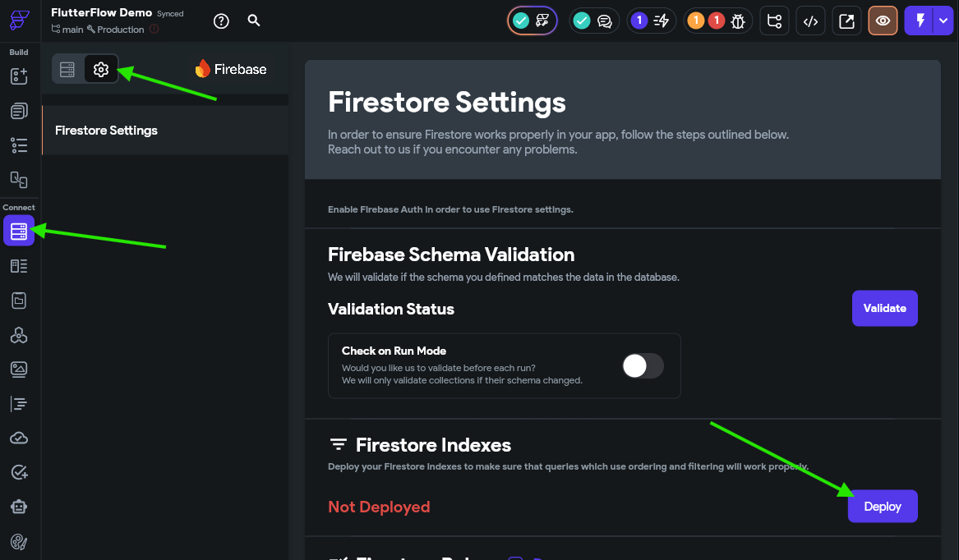Open the Data Types sidebar icon
The width and height of the screenshot is (959, 560).
19,266
